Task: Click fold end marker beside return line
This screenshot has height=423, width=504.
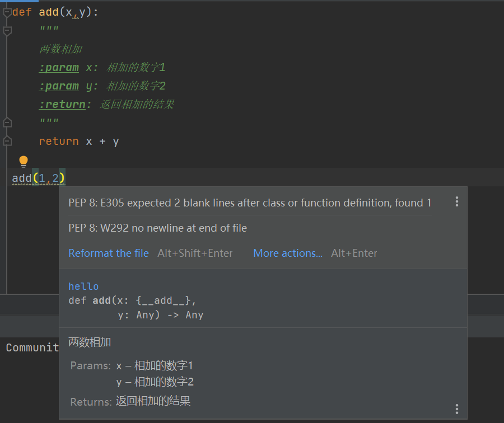Action: [x=7, y=141]
